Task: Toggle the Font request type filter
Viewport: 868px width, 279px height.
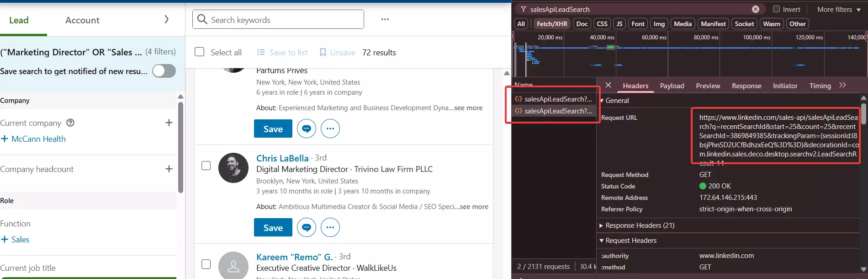Action: click(x=638, y=24)
